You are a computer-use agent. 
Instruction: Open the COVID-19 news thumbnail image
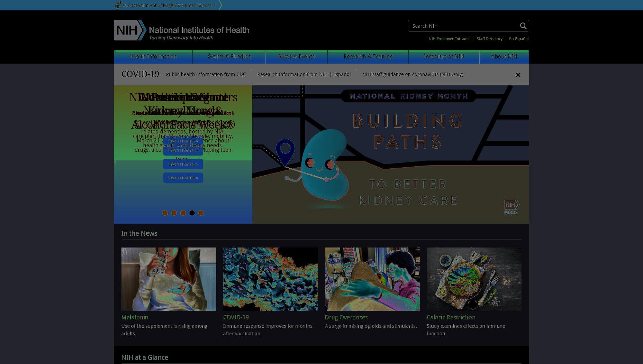(271, 279)
